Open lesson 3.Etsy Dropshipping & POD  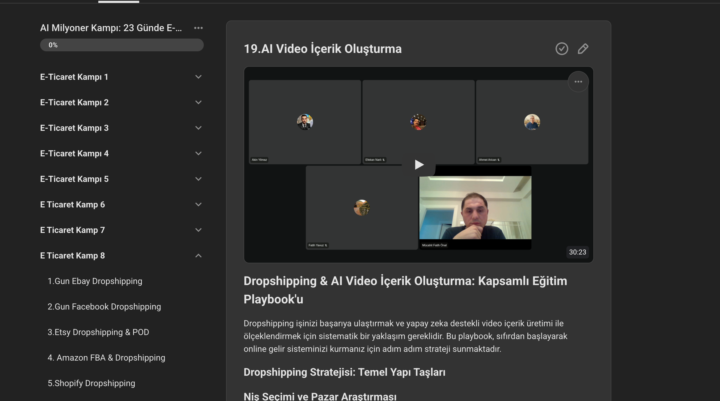pyautogui.click(x=98, y=332)
